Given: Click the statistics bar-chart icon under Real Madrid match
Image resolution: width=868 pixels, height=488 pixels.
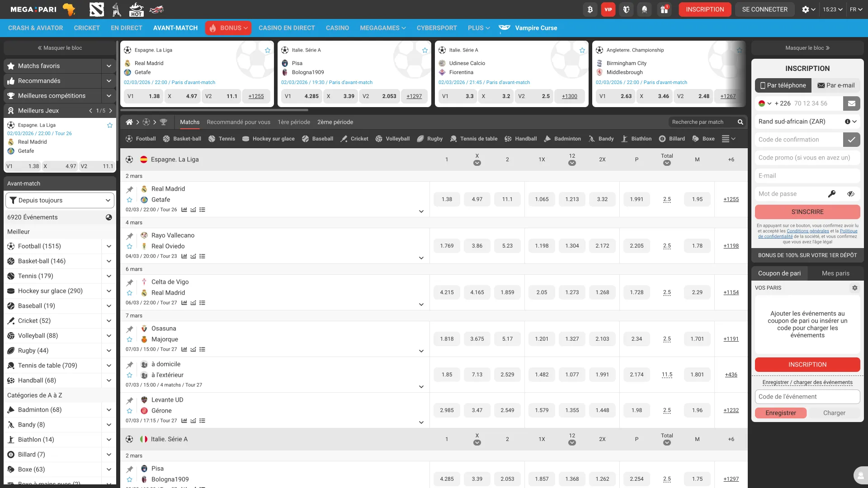Looking at the screenshot, I should click(x=184, y=210).
